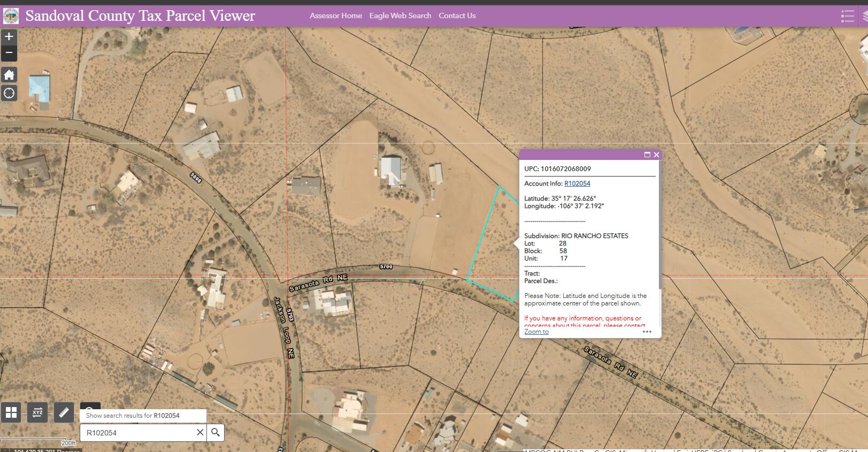Open the layer list panel
Viewport: 868px width, 452px height.
tap(864, 16)
